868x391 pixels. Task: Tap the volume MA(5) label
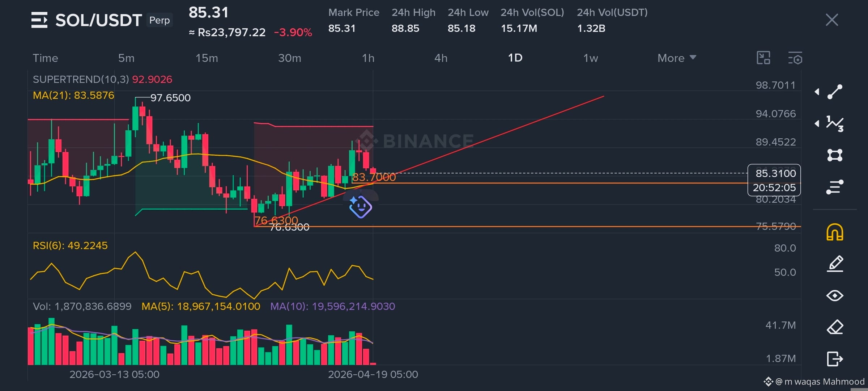[x=201, y=306]
